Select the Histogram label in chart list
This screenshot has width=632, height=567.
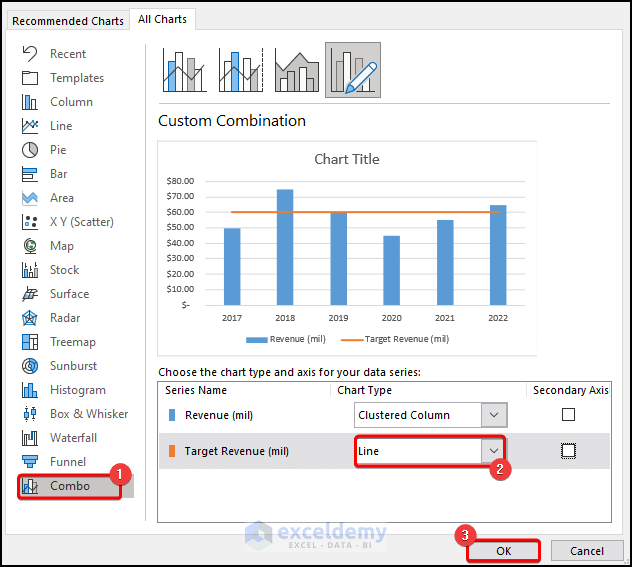[x=78, y=390]
